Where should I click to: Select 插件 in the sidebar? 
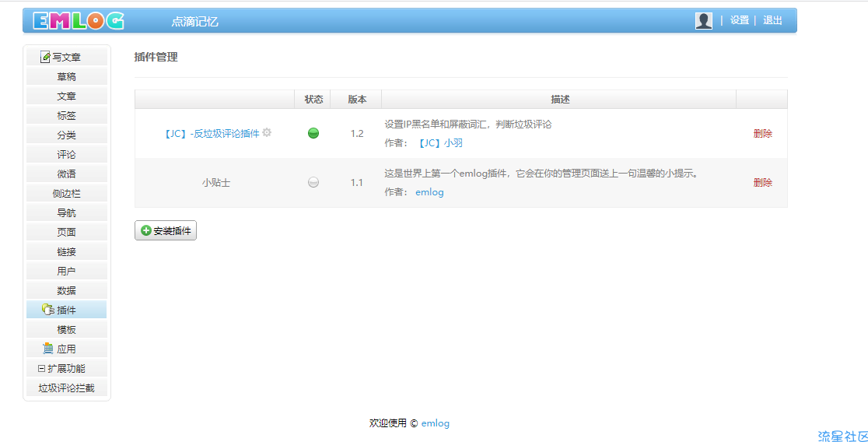[66, 310]
